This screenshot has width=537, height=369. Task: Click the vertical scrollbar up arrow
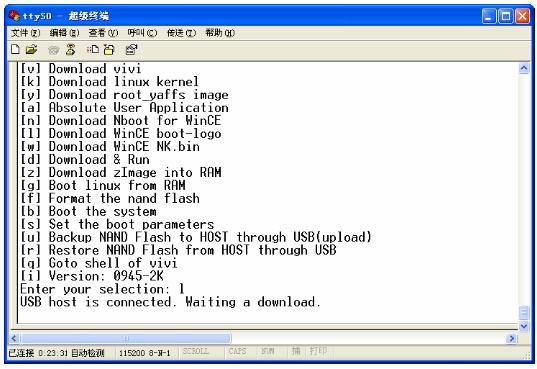[x=524, y=69]
